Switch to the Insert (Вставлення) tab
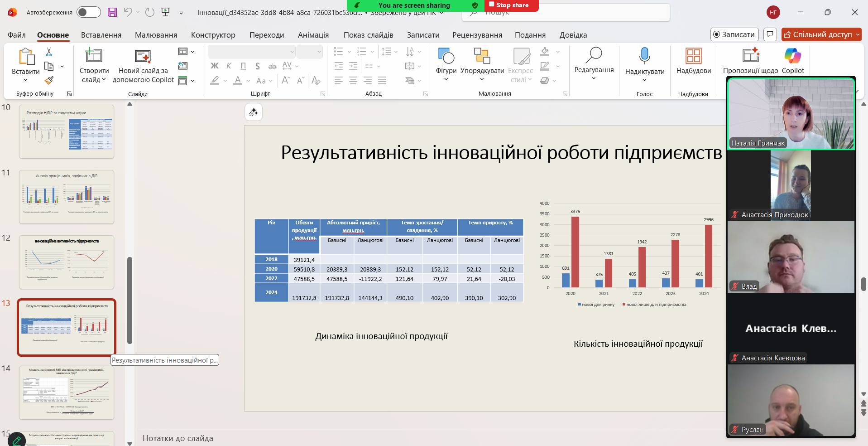 click(101, 35)
